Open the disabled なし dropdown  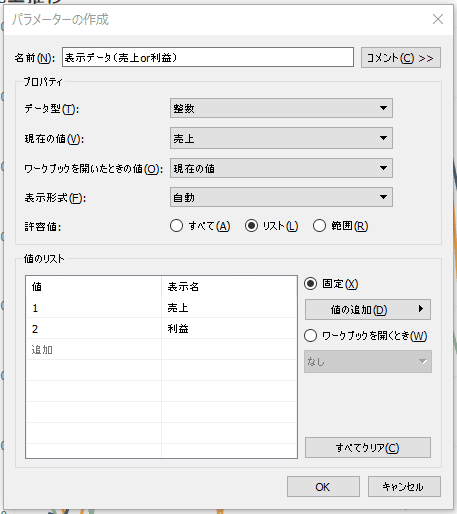368,361
